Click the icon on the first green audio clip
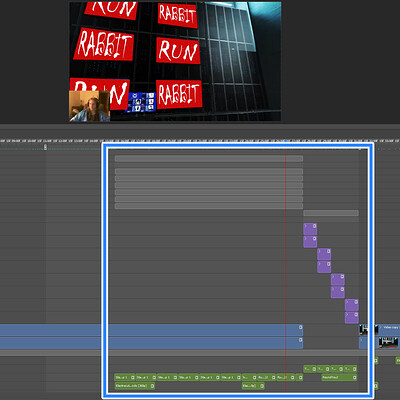400x400 pixels. click(133, 377)
